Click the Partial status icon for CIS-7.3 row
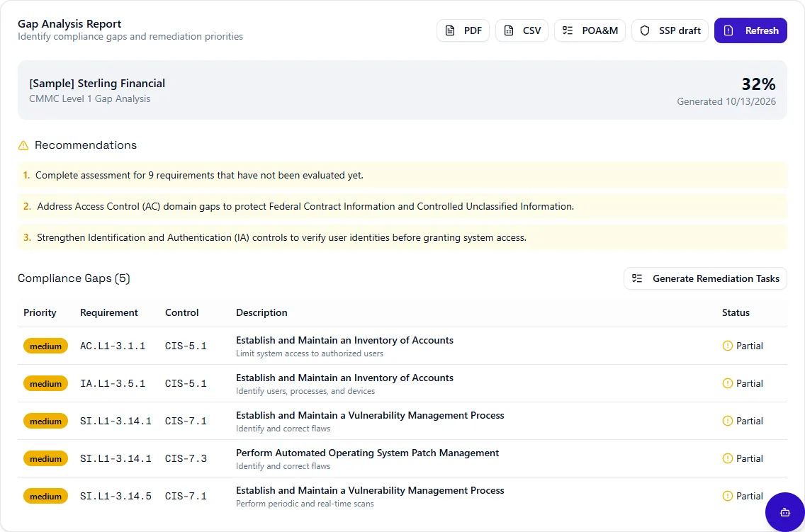Image resolution: width=805 pixels, height=532 pixels. pyautogui.click(x=727, y=458)
